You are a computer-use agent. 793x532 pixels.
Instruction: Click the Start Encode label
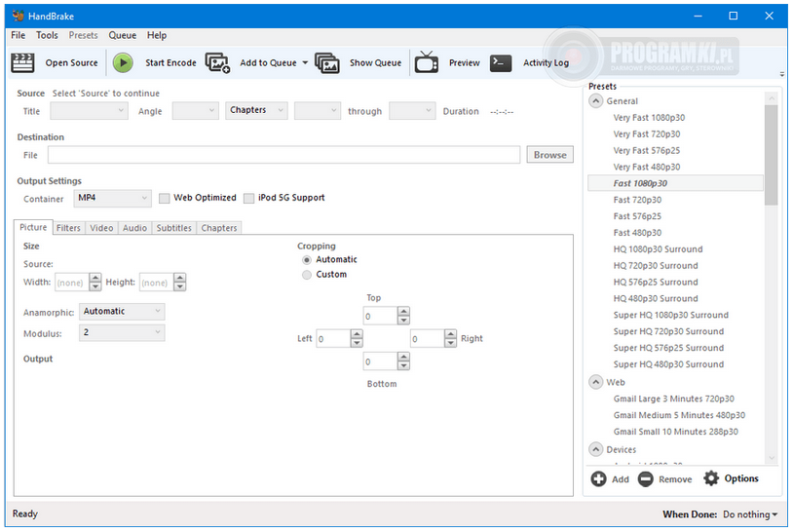(170, 62)
